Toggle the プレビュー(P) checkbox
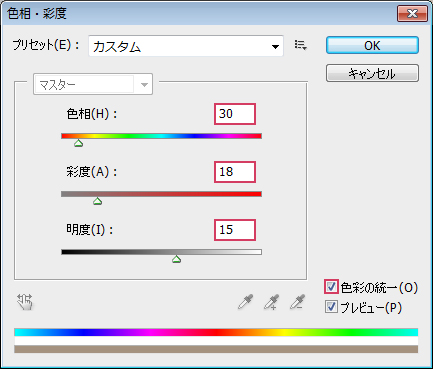 [x=331, y=307]
